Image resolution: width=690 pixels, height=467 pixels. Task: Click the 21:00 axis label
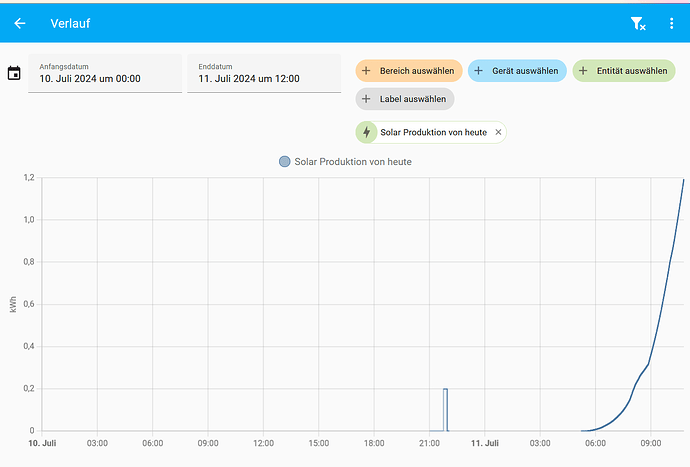[x=429, y=443]
